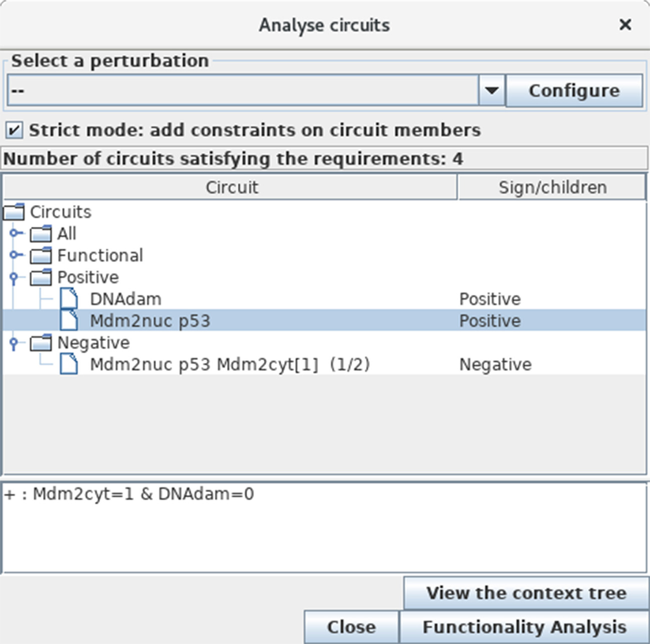The width and height of the screenshot is (650, 644).
Task: Click the DNAdam circuit document icon
Action: [69, 299]
